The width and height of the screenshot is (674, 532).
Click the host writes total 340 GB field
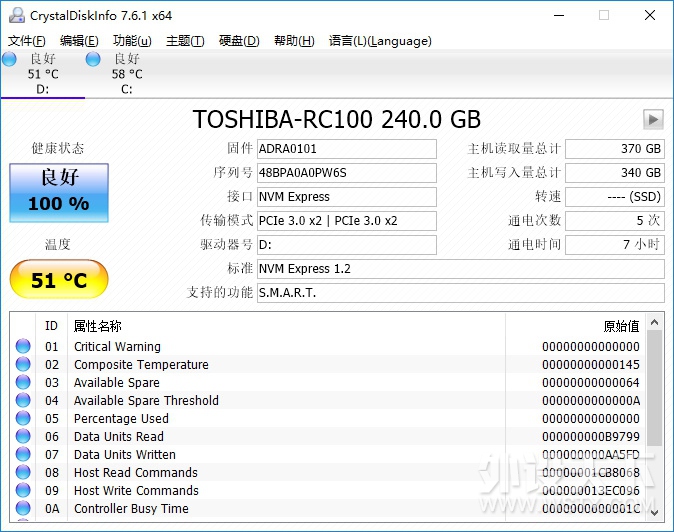point(615,173)
